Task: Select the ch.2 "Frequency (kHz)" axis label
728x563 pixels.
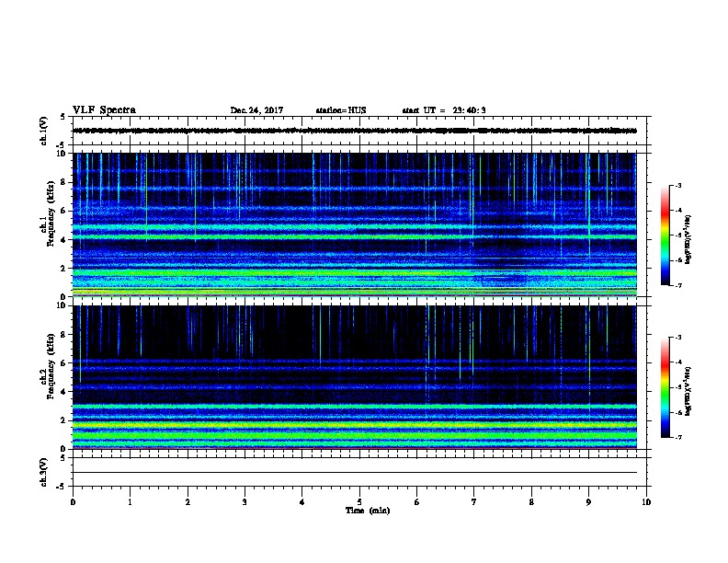Action: [51, 366]
